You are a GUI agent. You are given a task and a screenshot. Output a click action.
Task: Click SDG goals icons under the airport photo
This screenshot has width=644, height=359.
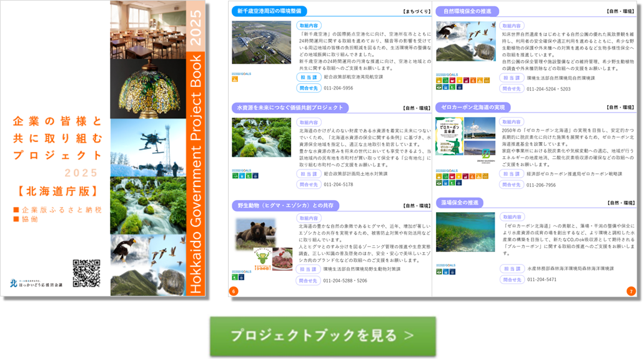(236, 78)
